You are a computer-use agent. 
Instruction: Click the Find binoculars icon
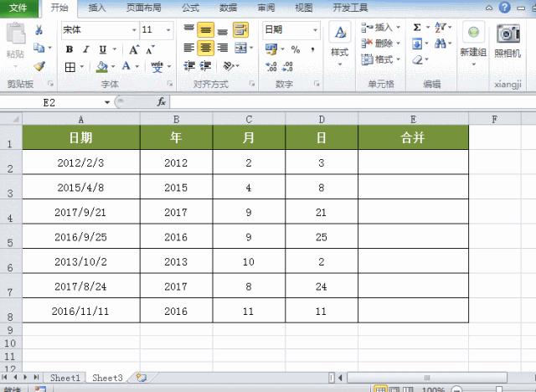440,44
